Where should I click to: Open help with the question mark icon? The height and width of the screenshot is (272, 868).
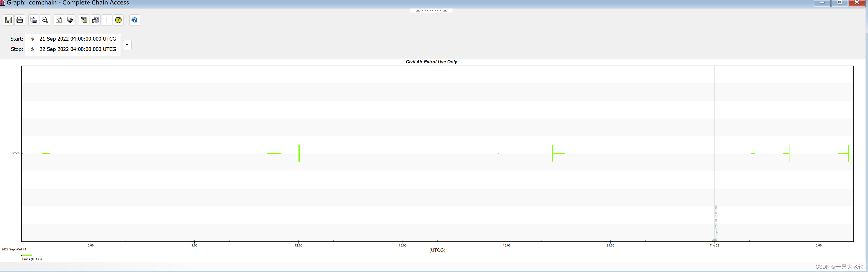(x=134, y=20)
